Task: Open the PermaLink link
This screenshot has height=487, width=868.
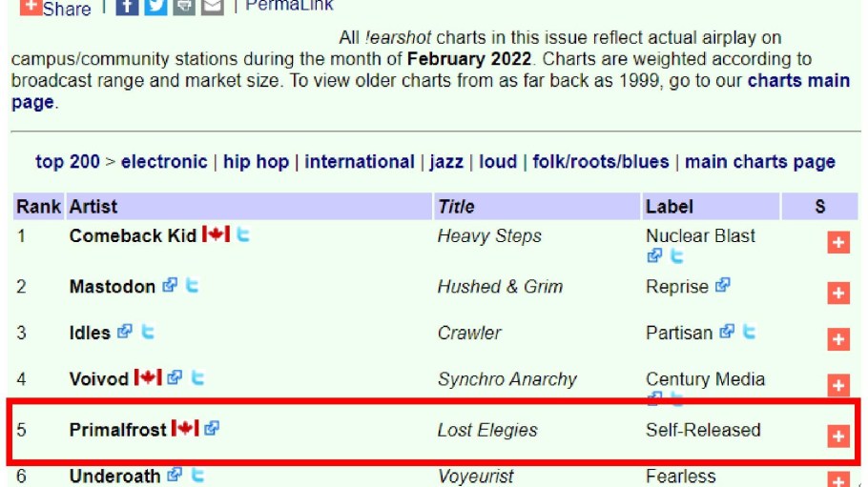Action: pyautogui.click(x=289, y=6)
